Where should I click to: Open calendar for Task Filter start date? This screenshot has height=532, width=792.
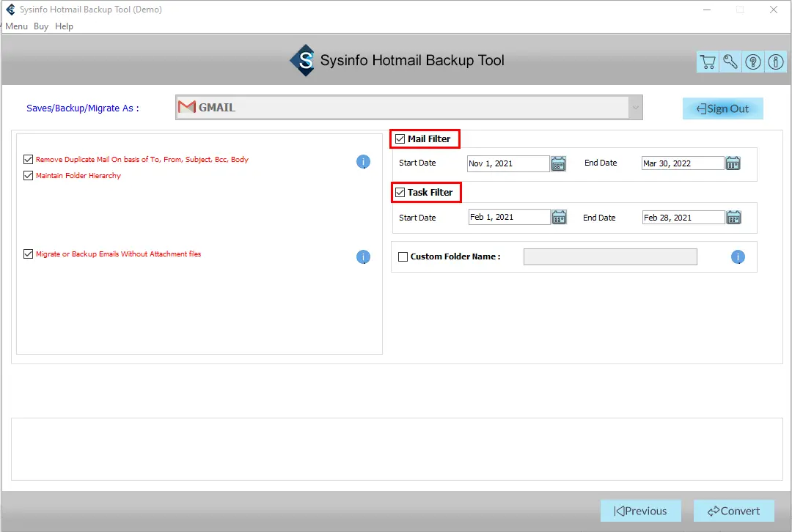(559, 217)
